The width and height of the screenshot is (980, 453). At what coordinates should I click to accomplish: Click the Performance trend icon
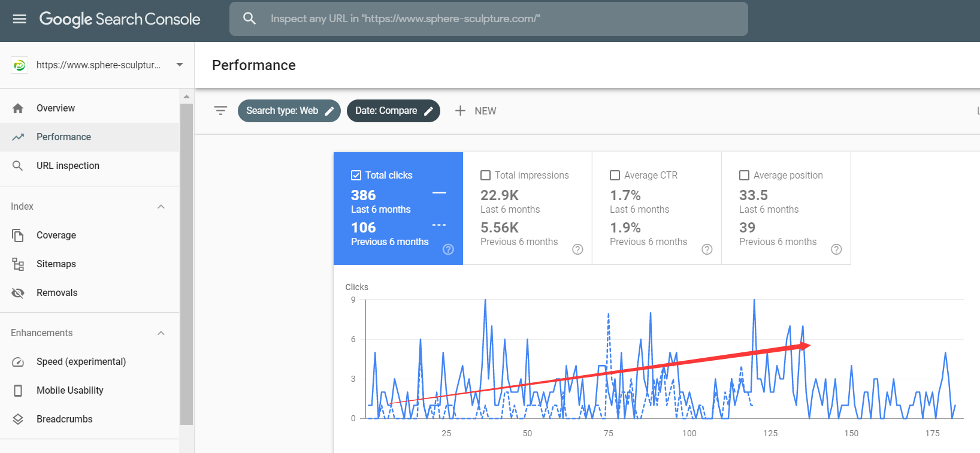click(x=18, y=137)
